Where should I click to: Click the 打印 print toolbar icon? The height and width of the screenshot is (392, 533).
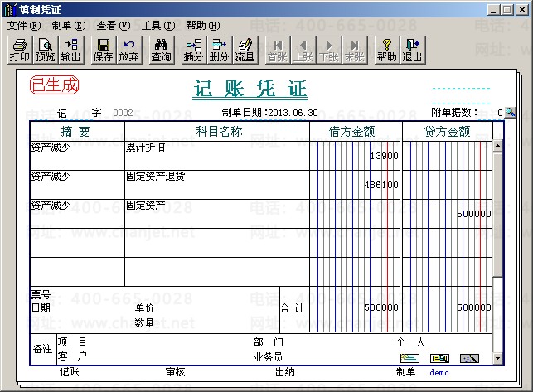18,50
